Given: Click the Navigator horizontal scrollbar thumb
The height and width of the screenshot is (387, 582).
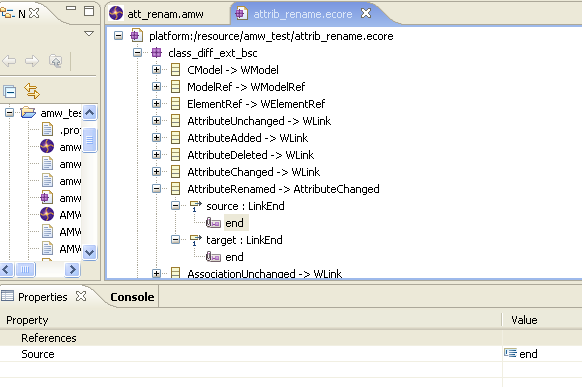Looking at the screenshot, I should [x=25, y=269].
